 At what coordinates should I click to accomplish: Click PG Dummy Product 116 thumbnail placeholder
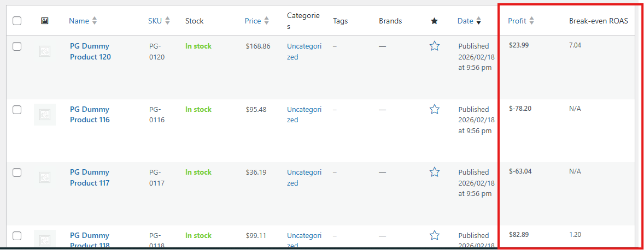(45, 115)
